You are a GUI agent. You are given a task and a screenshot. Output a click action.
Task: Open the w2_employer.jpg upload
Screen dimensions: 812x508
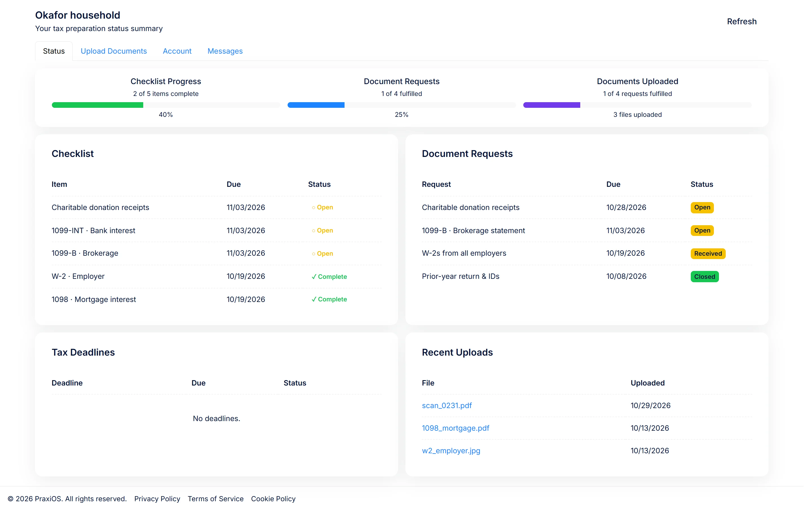pos(451,450)
